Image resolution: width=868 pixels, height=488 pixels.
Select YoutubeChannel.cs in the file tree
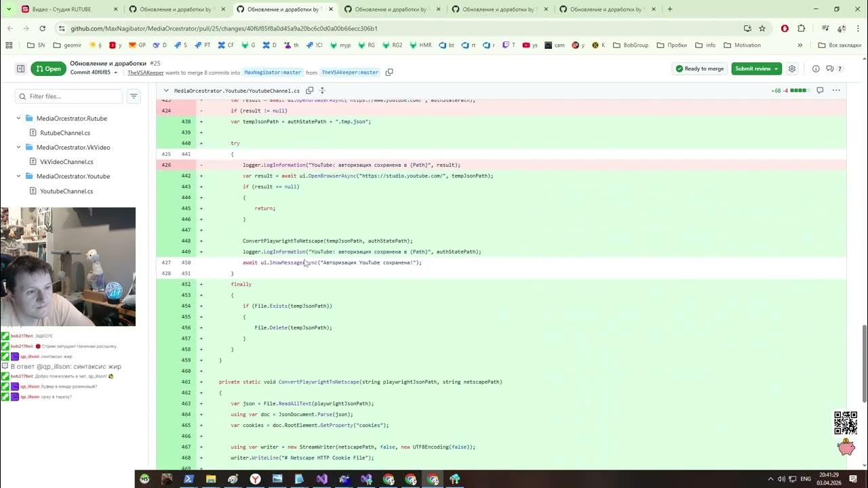point(66,191)
